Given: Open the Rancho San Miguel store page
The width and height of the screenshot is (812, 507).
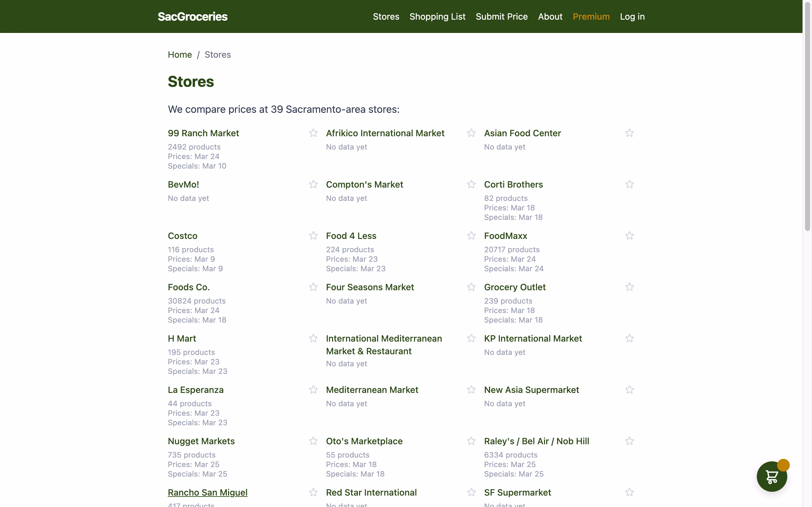Looking at the screenshot, I should pos(207,492).
